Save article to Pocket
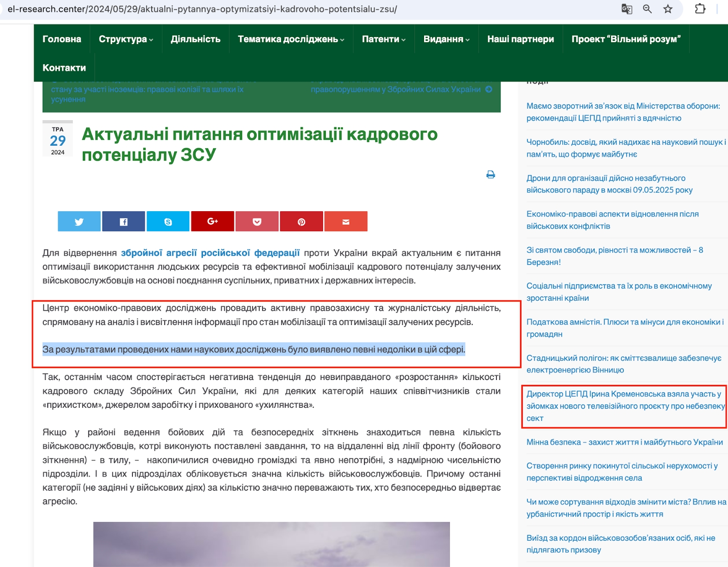 pyautogui.click(x=257, y=222)
